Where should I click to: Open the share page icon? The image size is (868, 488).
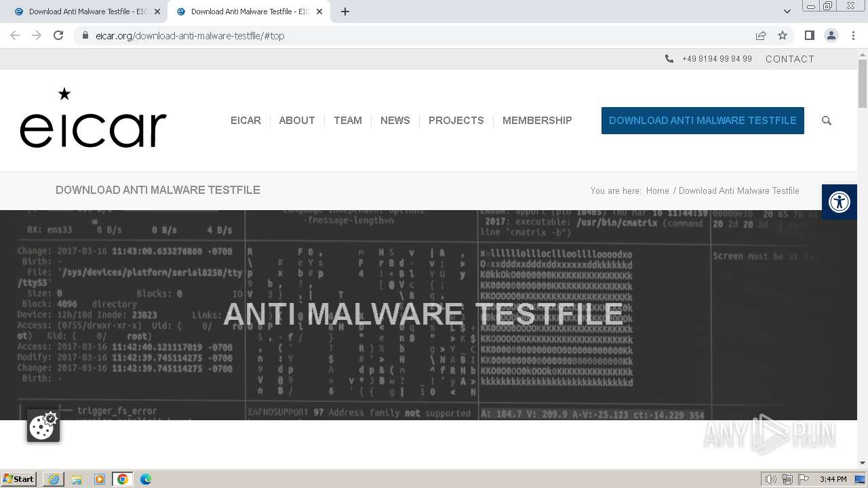pyautogui.click(x=761, y=35)
